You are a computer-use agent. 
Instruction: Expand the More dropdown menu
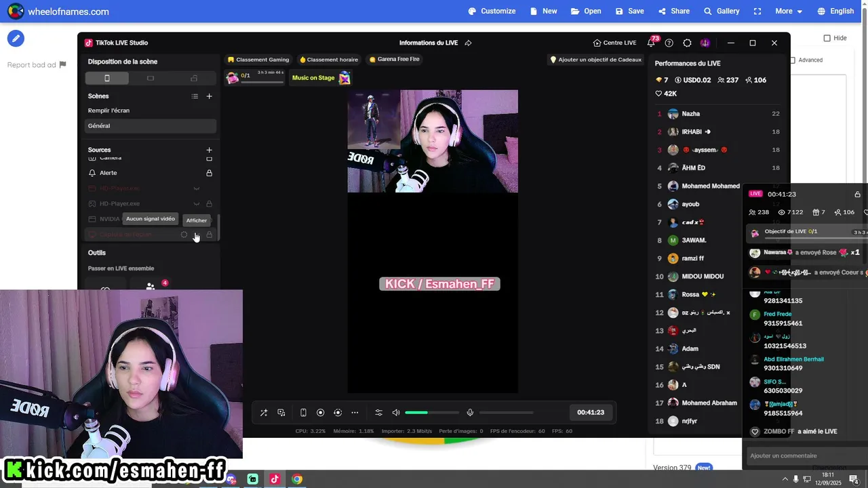(x=789, y=11)
